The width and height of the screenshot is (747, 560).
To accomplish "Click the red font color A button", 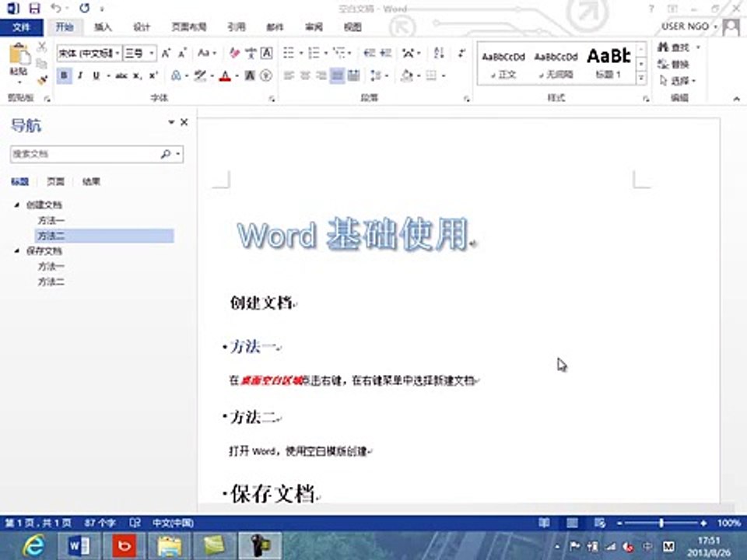I will pos(225,75).
